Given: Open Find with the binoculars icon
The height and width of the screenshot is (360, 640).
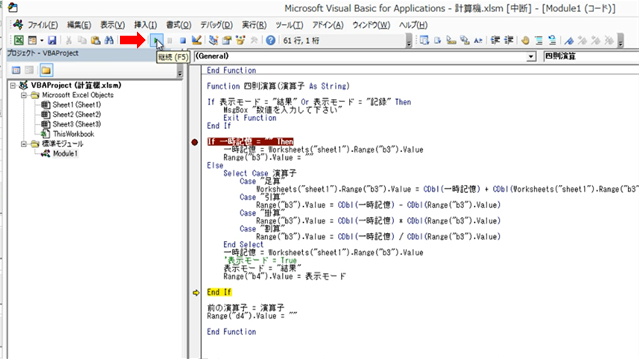Looking at the screenshot, I should 109,40.
